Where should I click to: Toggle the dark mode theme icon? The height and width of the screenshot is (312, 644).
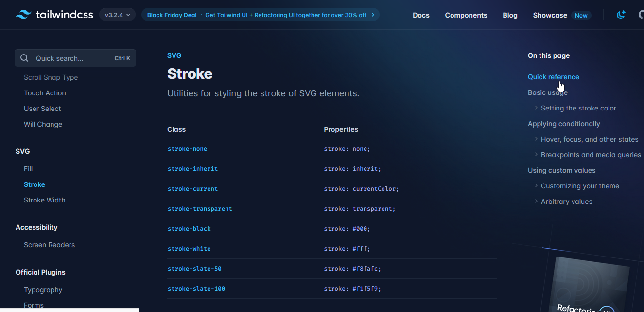point(621,15)
